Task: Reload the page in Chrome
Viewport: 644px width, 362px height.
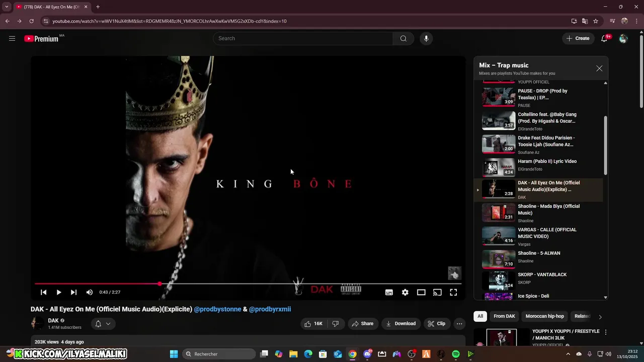Action: pyautogui.click(x=31, y=21)
